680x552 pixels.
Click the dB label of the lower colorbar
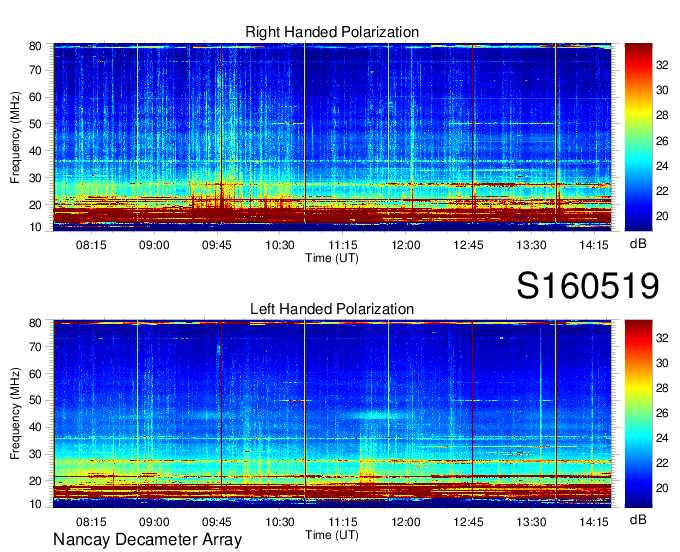(x=638, y=519)
